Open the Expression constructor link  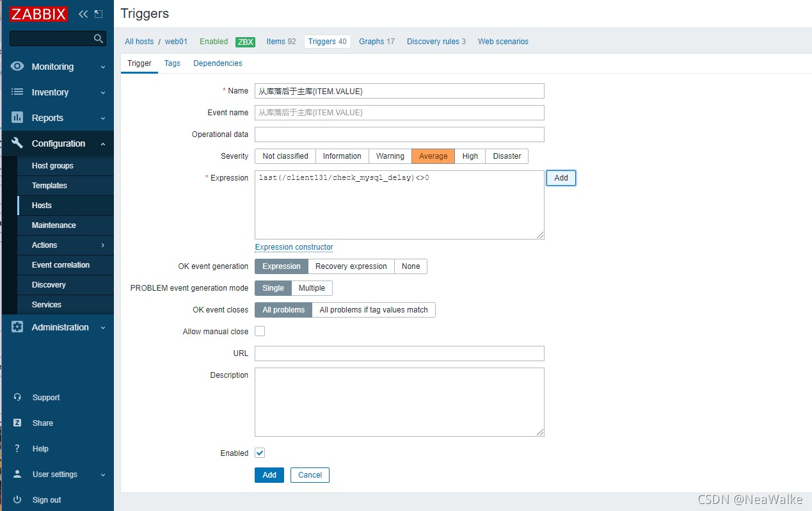(x=294, y=247)
